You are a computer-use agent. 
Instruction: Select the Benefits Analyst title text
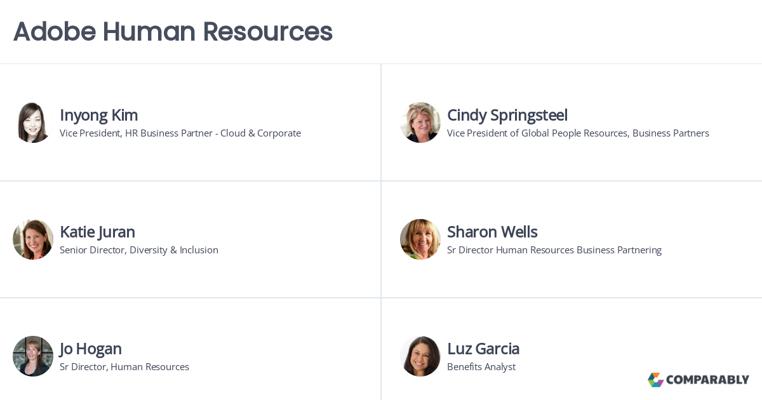click(x=481, y=367)
